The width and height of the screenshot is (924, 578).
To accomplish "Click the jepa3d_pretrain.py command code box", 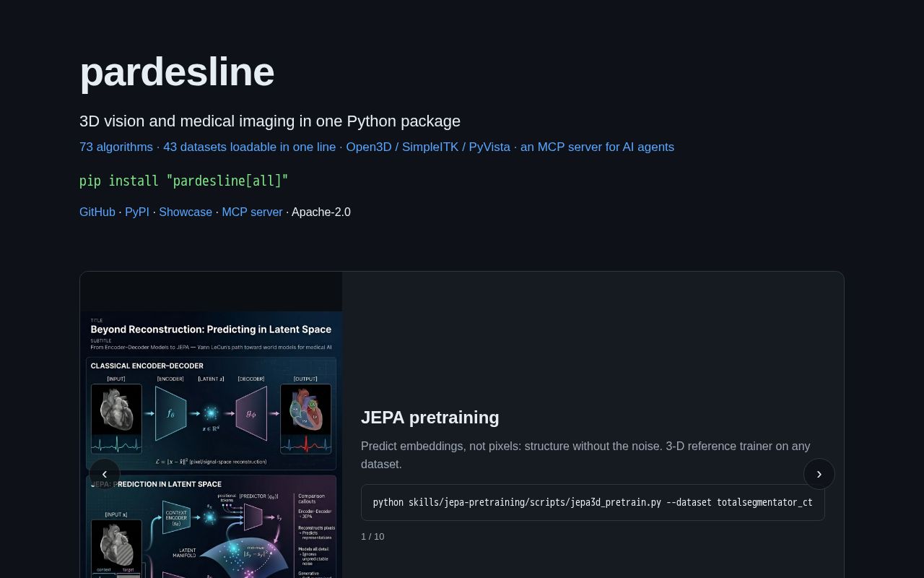I will (x=593, y=502).
